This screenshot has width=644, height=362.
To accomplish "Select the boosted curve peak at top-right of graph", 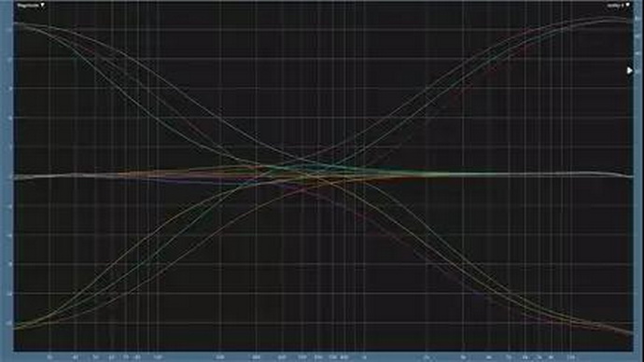I will pyautogui.click(x=608, y=19).
